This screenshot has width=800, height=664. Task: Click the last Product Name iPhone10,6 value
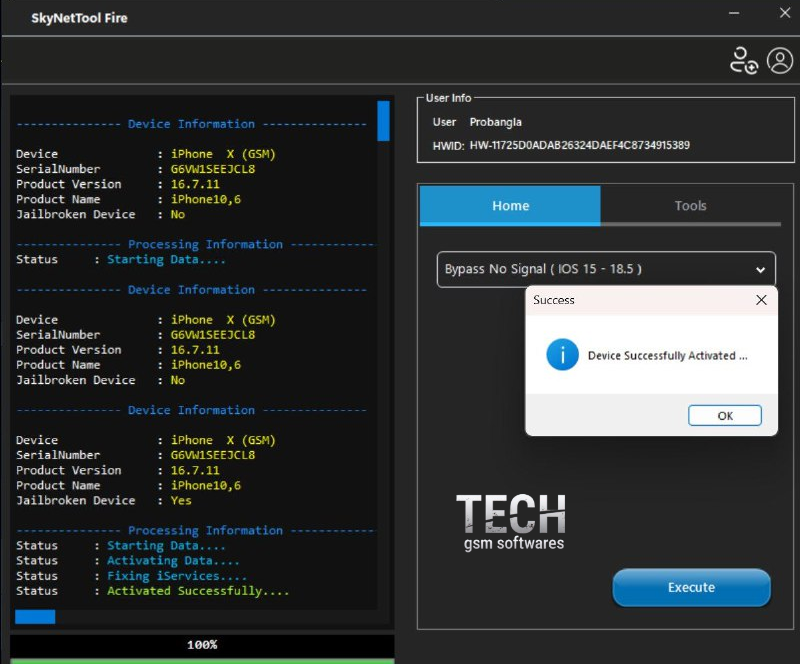(x=206, y=485)
